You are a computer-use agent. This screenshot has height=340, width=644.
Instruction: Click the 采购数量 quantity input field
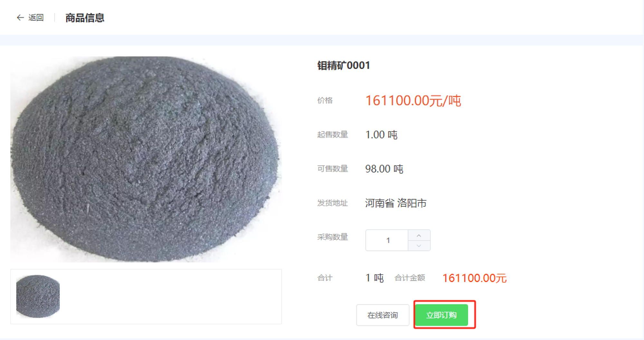pyautogui.click(x=387, y=240)
